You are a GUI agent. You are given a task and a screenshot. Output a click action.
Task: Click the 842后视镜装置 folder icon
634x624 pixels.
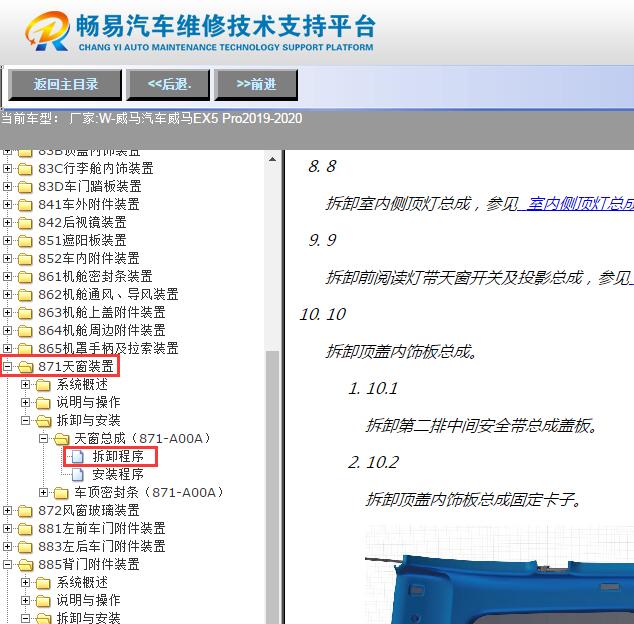pos(25,223)
